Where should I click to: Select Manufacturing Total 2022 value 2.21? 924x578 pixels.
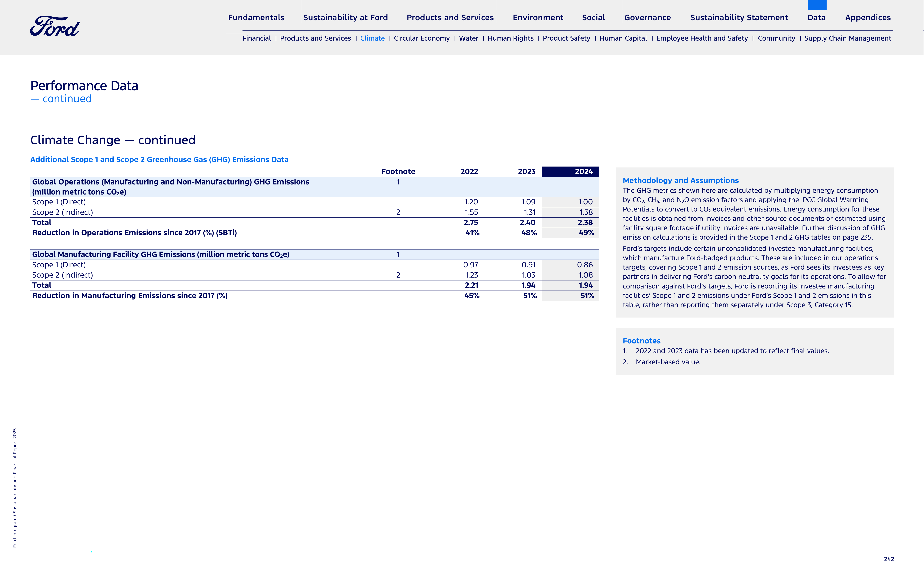pos(471,285)
